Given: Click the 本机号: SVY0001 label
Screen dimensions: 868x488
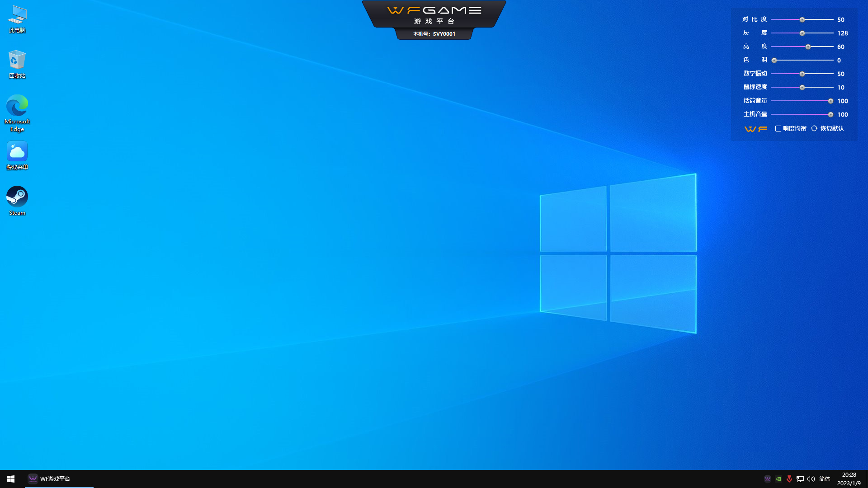Looking at the screenshot, I should pyautogui.click(x=434, y=34).
